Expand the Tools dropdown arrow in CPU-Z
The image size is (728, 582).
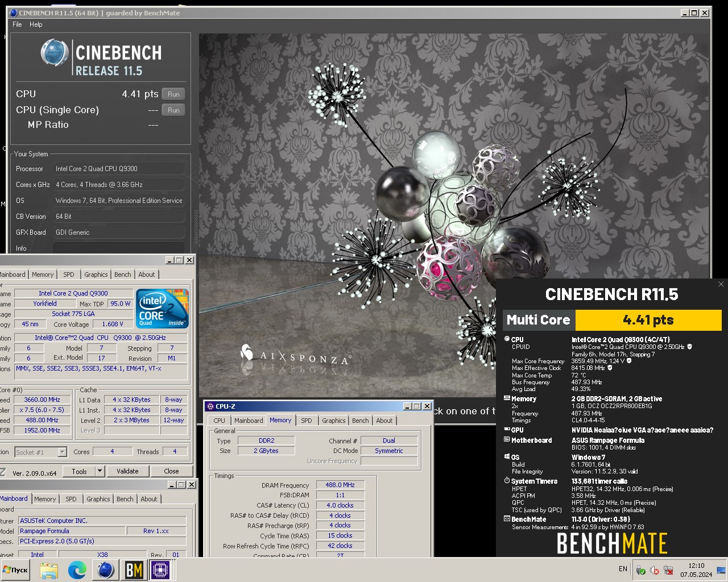[x=100, y=471]
